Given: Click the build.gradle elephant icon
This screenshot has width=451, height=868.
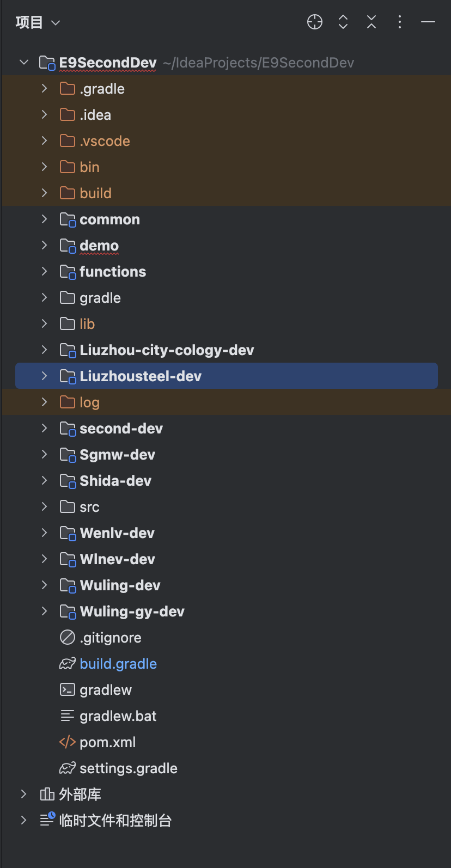Looking at the screenshot, I should 68,664.
